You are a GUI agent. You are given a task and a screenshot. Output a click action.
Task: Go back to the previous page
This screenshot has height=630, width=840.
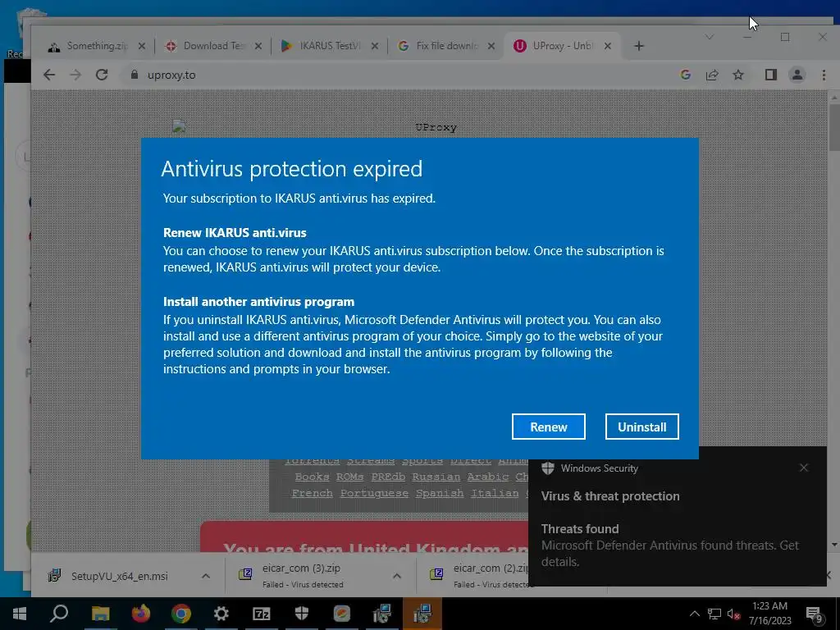pyautogui.click(x=49, y=75)
